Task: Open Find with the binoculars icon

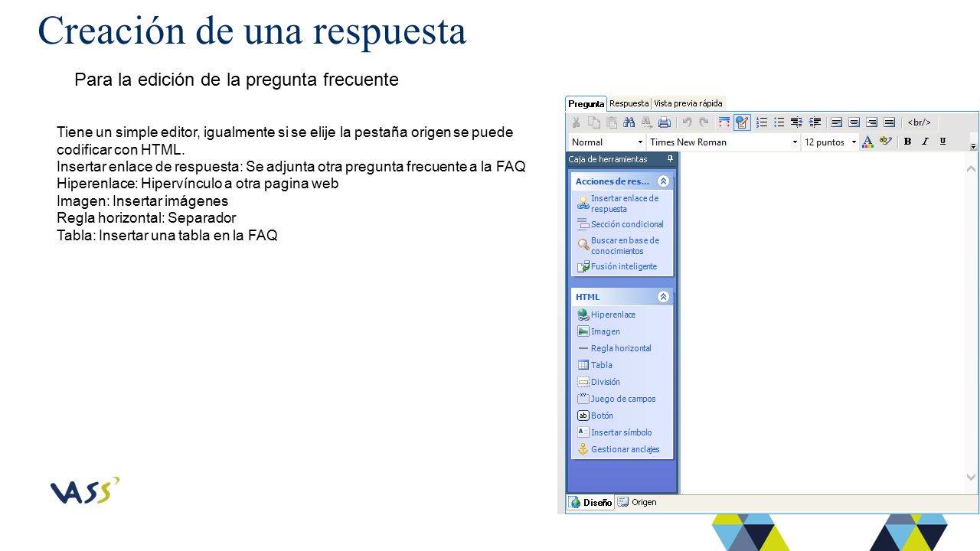Action: (x=629, y=122)
